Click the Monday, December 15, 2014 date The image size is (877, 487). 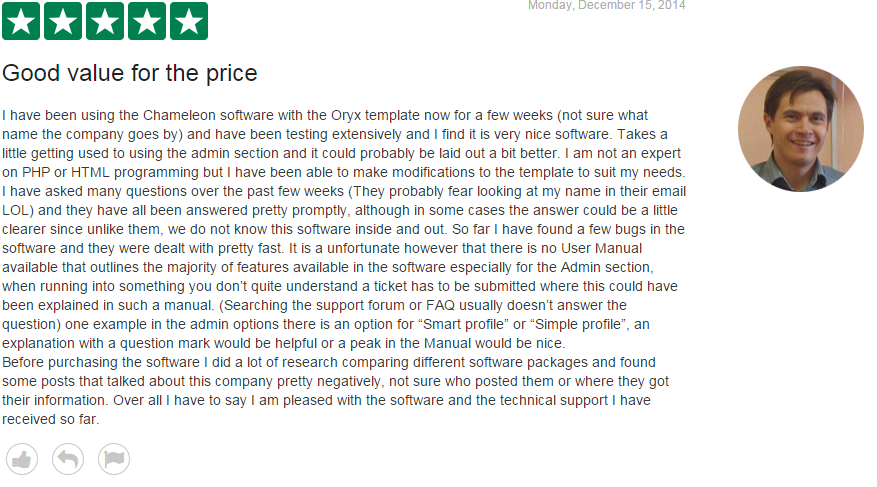(606, 5)
